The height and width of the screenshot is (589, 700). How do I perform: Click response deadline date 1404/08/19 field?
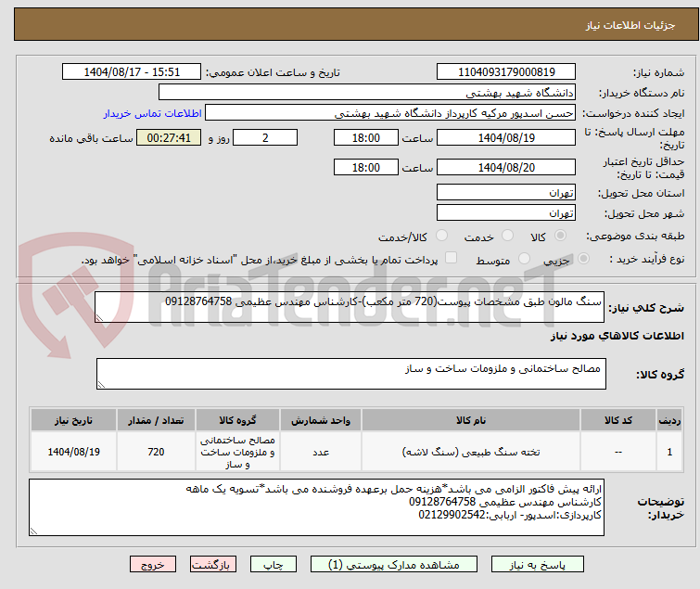tap(506, 137)
